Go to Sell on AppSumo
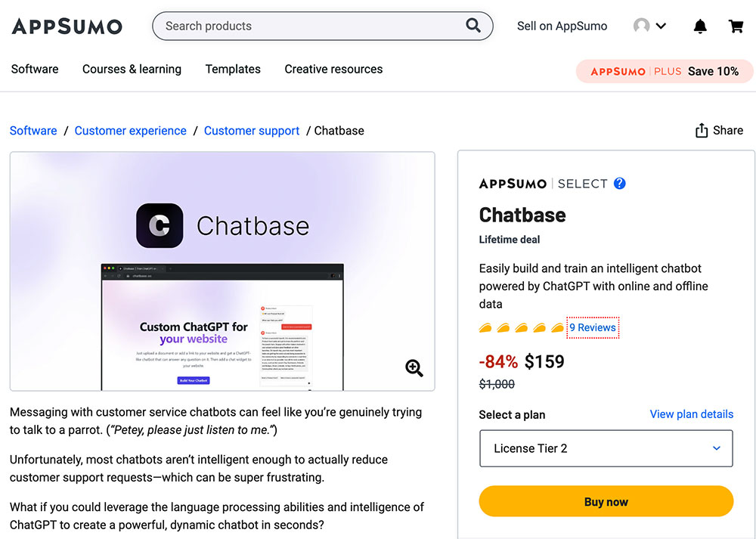Image resolution: width=756 pixels, height=539 pixels. pyautogui.click(x=562, y=26)
